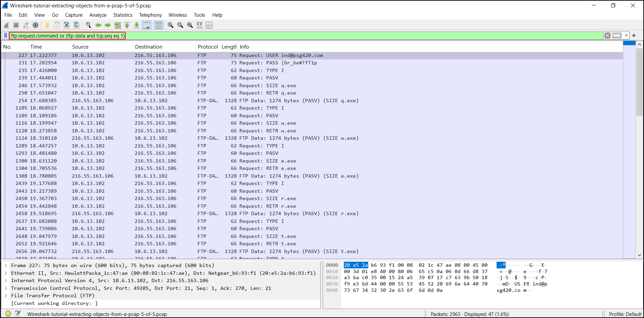Expand Transmission Control Protocol row
The height and width of the screenshot is (318, 644).
point(6,288)
